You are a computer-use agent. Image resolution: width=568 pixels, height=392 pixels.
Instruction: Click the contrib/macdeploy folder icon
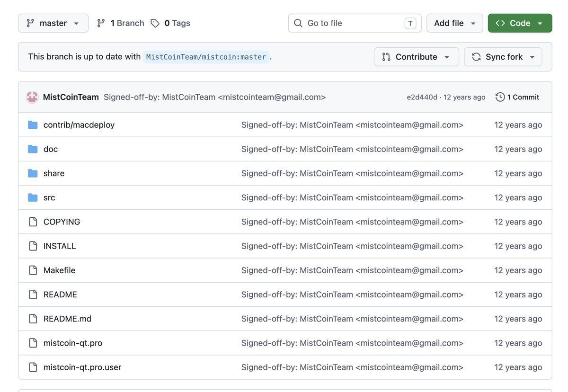tap(33, 125)
